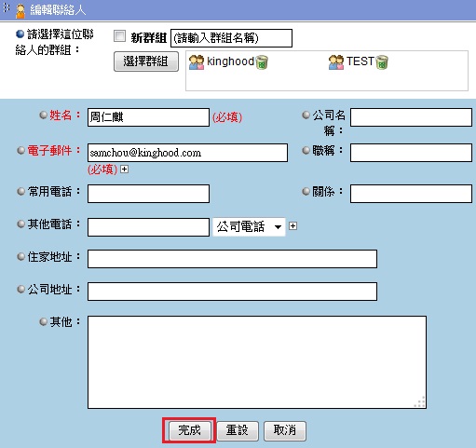Click the 完成 button

click(189, 430)
